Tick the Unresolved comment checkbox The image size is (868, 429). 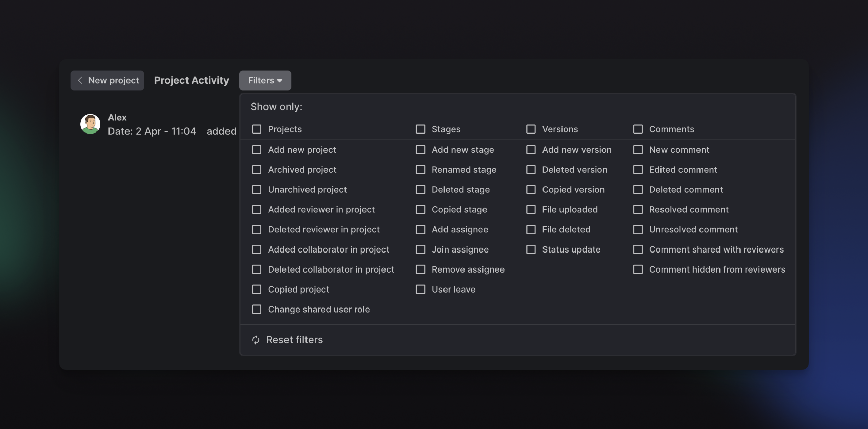click(638, 230)
